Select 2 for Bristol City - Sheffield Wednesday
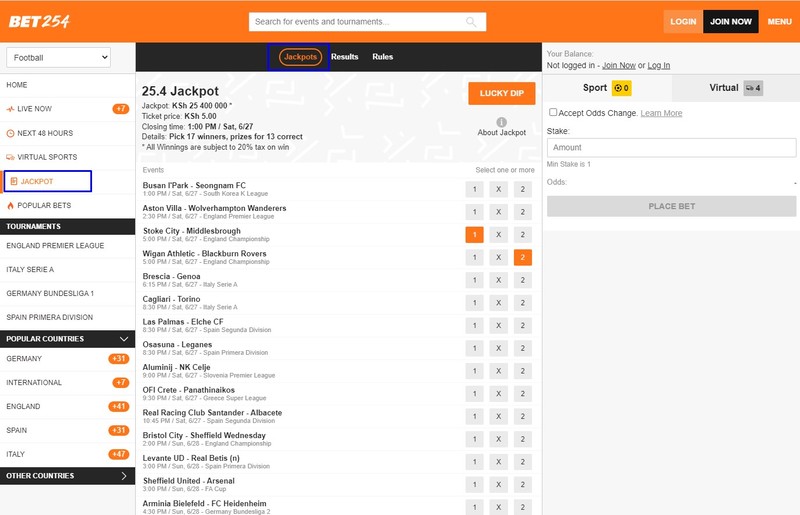Screen dimensions: 800x515 pyautogui.click(x=522, y=439)
